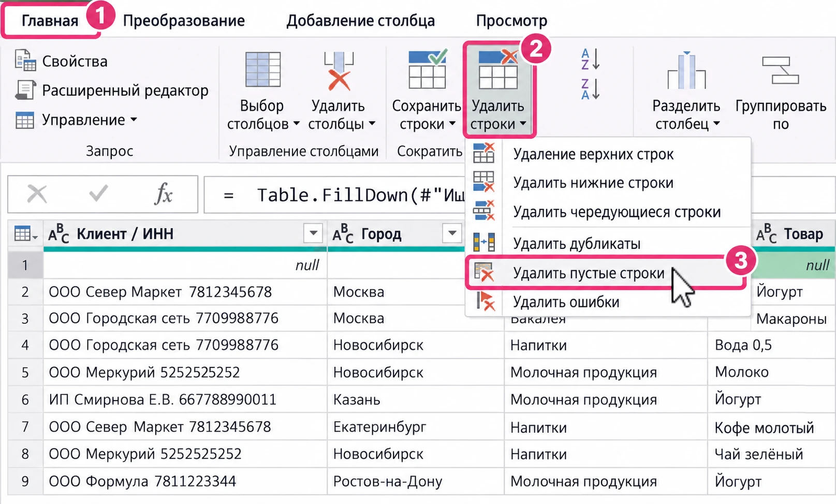Image resolution: width=836 pixels, height=504 pixels.
Task: Click Сохранить строки icon
Action: coord(427,69)
